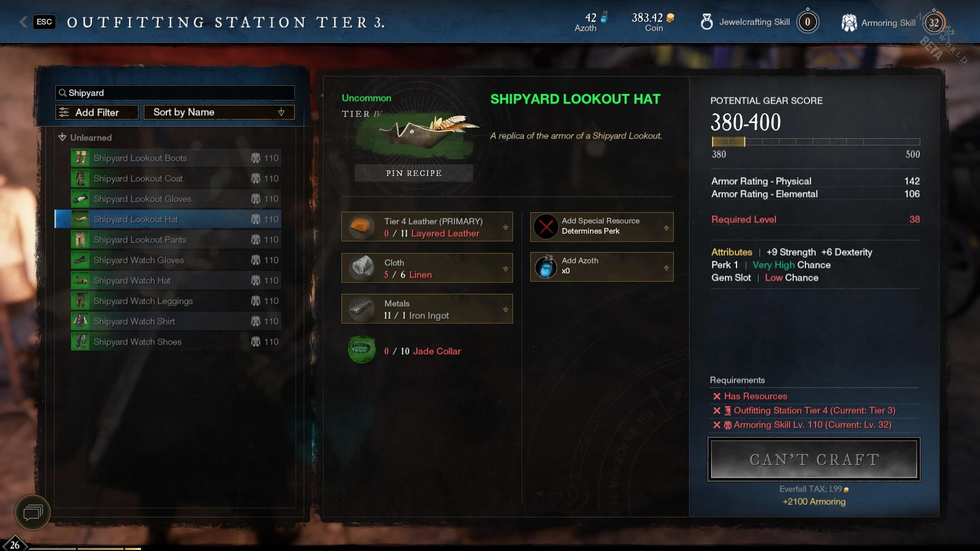Click the Shipyard Lookout Hat preview image
Viewport: 980px width, 551px height.
416,134
